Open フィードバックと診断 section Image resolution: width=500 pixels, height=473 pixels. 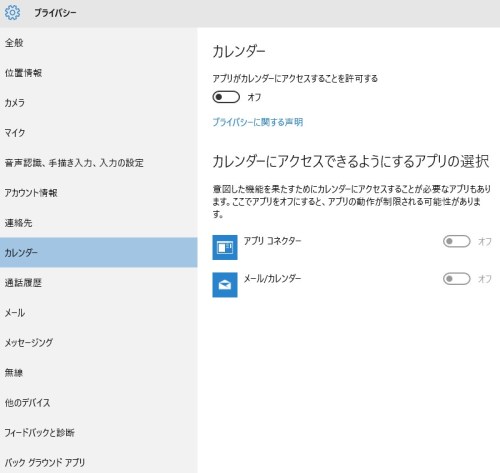(99, 433)
